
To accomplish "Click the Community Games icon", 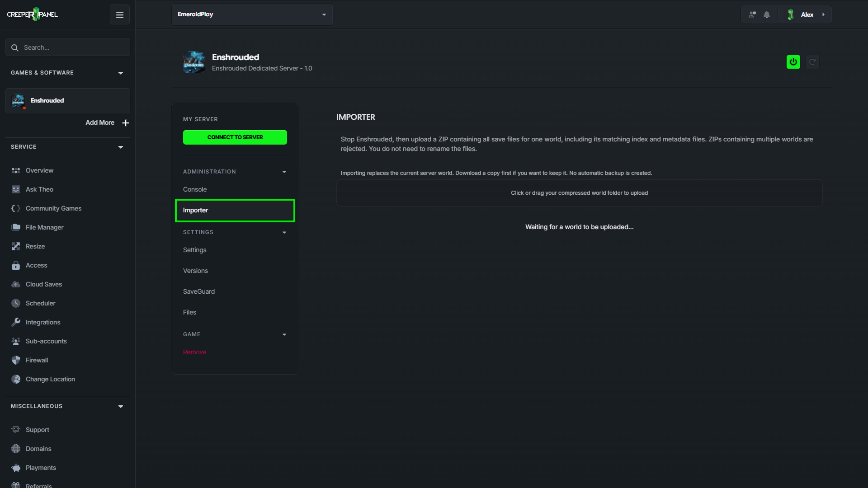I will pos(16,208).
